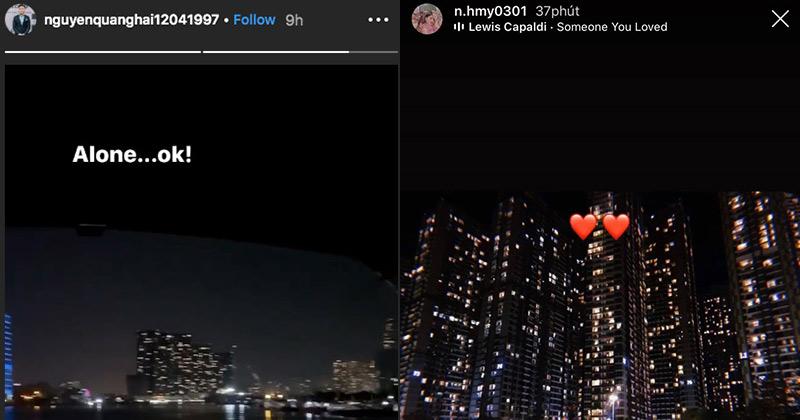This screenshot has height=420, width=800.
Task: Open nguyenquanghai12041997's profile picture
Action: tap(20, 20)
